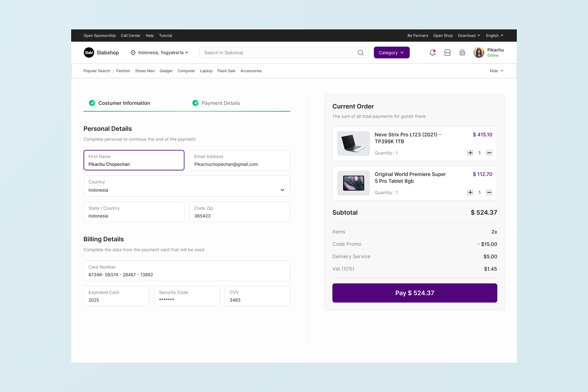Click the Payment Details green checkmark
Image resolution: width=588 pixels, height=392 pixels.
click(195, 103)
